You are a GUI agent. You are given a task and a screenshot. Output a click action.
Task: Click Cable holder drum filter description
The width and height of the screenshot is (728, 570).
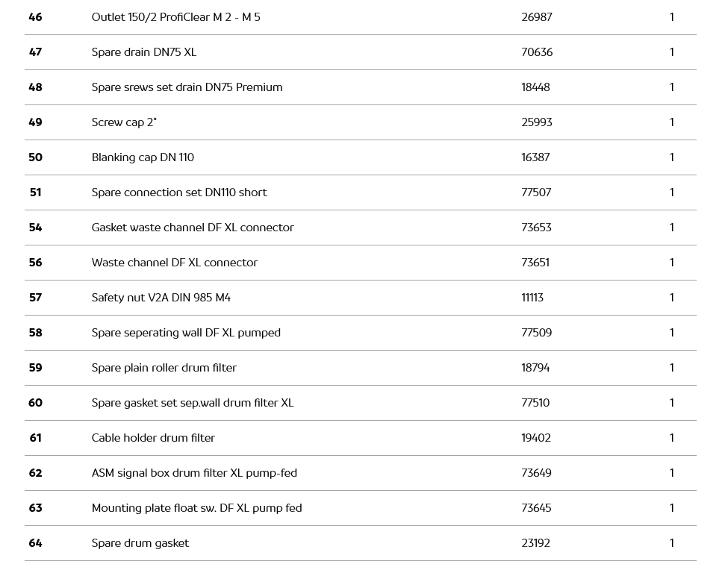(153, 438)
